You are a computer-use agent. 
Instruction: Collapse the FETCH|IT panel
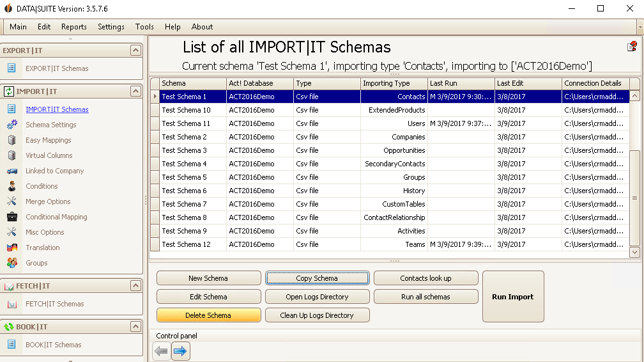click(135, 285)
